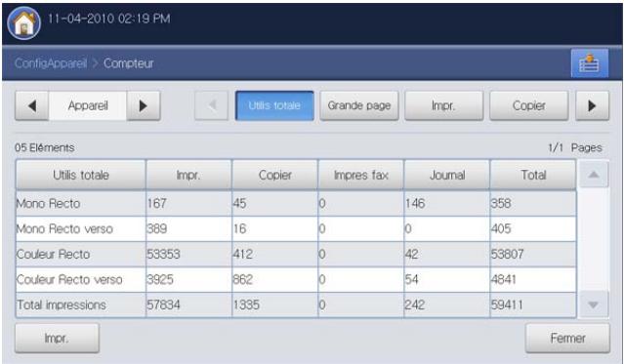The height and width of the screenshot is (364, 624).
Task: Click the value 167 in Mono Recto
Action: (x=156, y=204)
